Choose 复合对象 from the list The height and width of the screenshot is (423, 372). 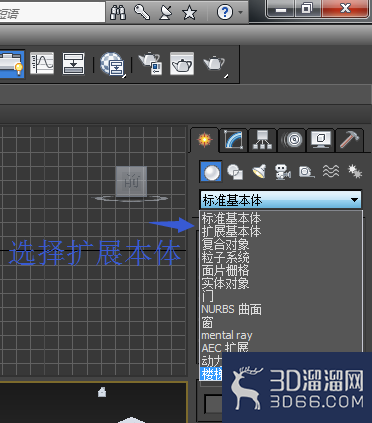point(281,244)
